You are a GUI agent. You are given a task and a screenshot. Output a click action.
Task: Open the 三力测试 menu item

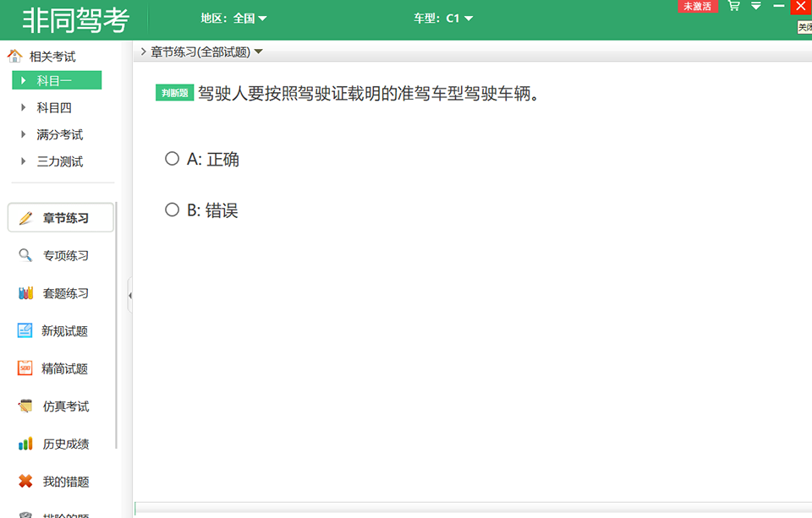pyautogui.click(x=53, y=161)
